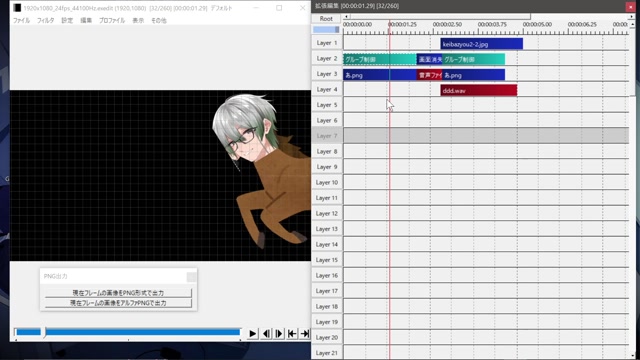
Task: Jump to first frame using start icon
Action: pyautogui.click(x=292, y=333)
